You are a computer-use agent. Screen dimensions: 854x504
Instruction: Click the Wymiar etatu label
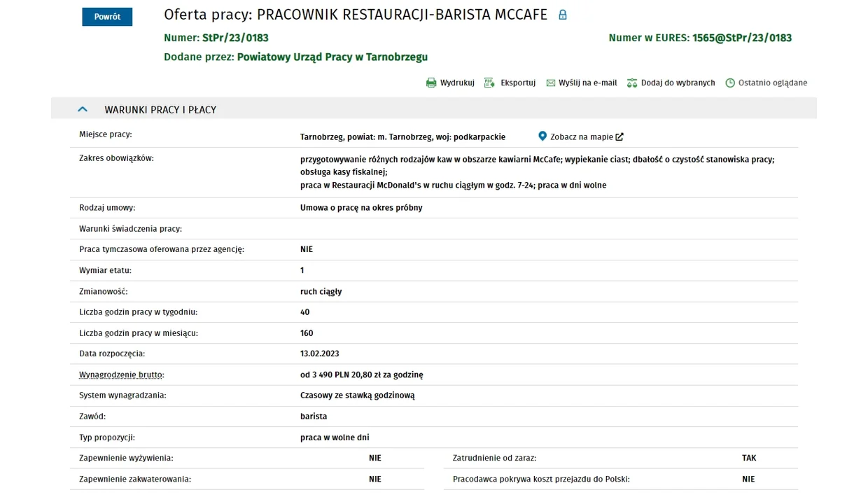[106, 270]
